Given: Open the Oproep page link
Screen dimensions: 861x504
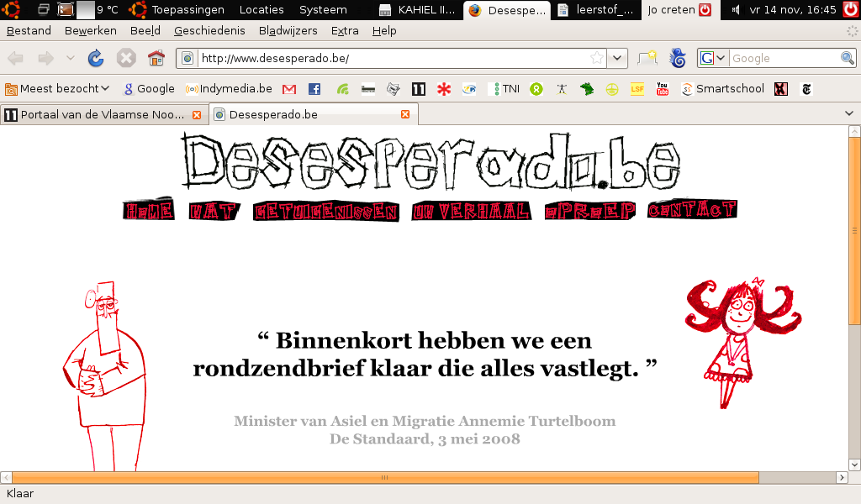Looking at the screenshot, I should pos(590,211).
